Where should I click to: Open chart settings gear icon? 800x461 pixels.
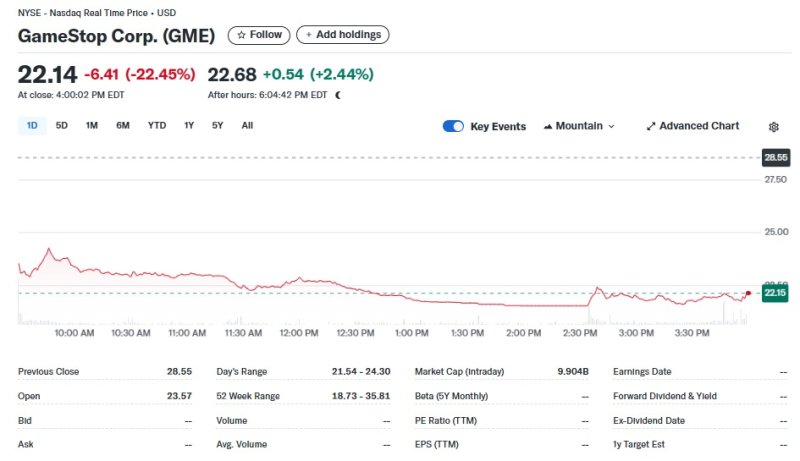[773, 127]
